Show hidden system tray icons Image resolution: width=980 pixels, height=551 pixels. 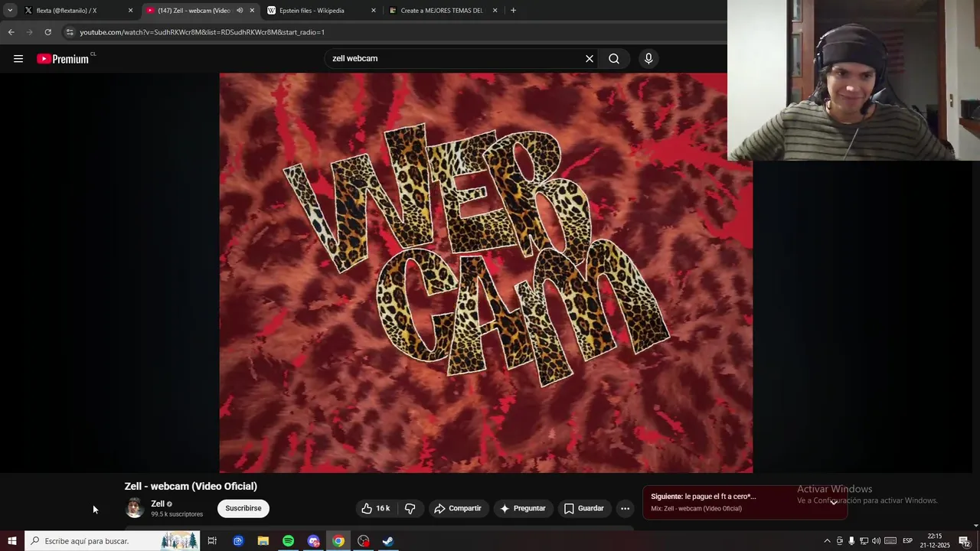pos(827,541)
